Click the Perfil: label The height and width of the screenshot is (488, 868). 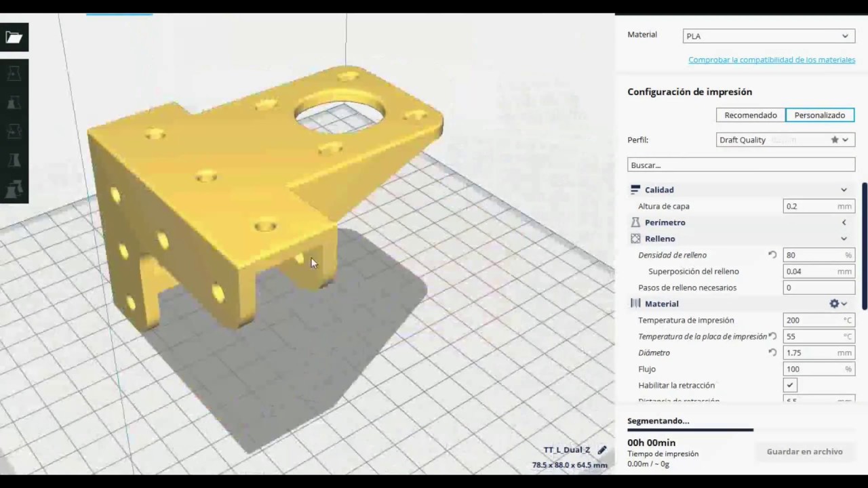(638, 140)
